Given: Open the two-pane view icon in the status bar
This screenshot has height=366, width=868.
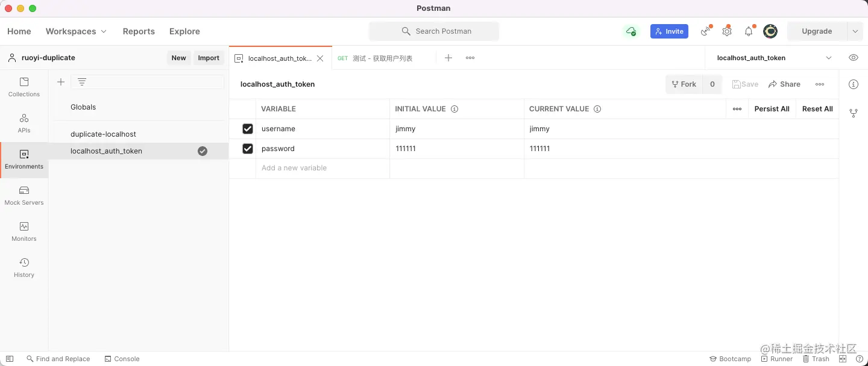Looking at the screenshot, I should (843, 359).
